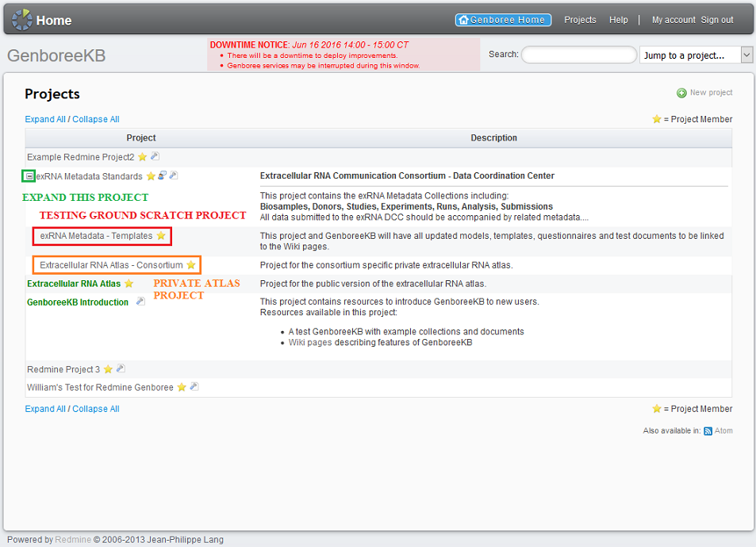The height and width of the screenshot is (547, 756).
Task: Open the Jump to a project dropdown
Action: [696, 55]
